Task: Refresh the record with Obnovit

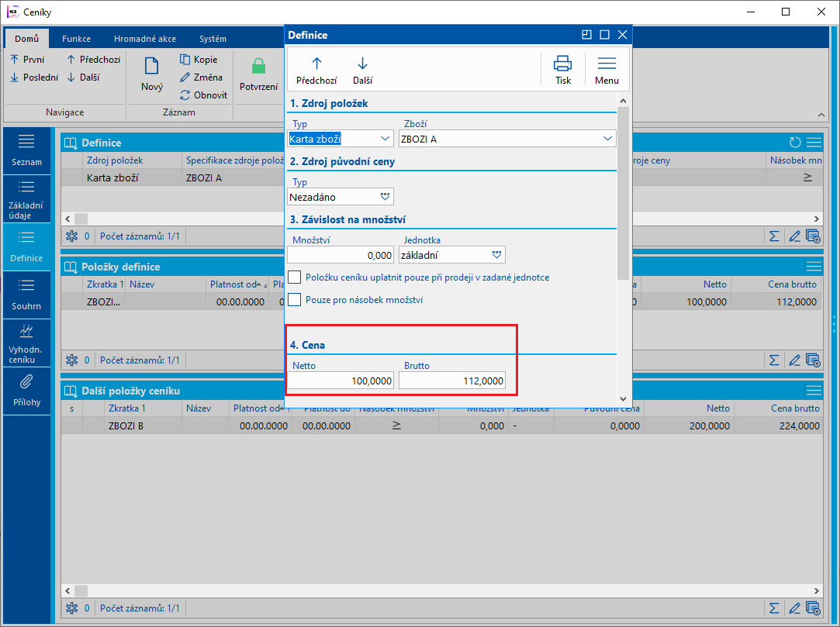Action: tap(203, 95)
